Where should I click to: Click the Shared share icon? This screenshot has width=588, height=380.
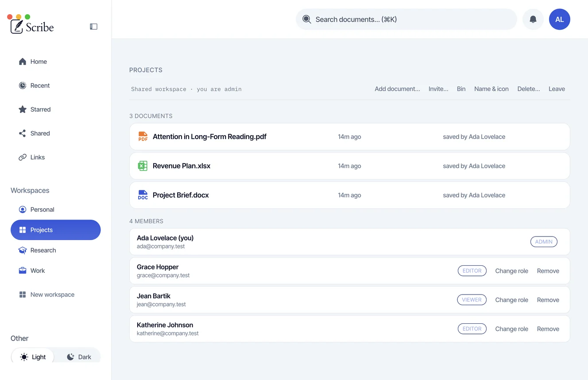click(x=23, y=133)
